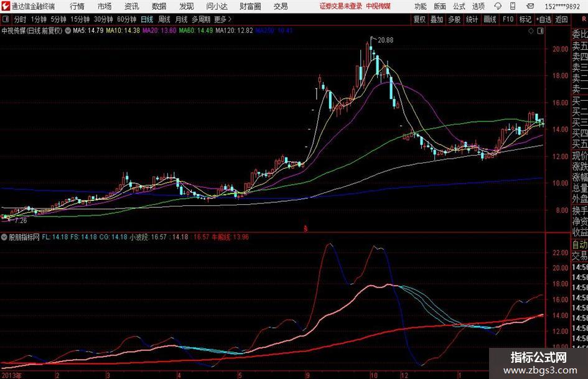Open the F10 company info
588x379 pixels.
[508, 19]
